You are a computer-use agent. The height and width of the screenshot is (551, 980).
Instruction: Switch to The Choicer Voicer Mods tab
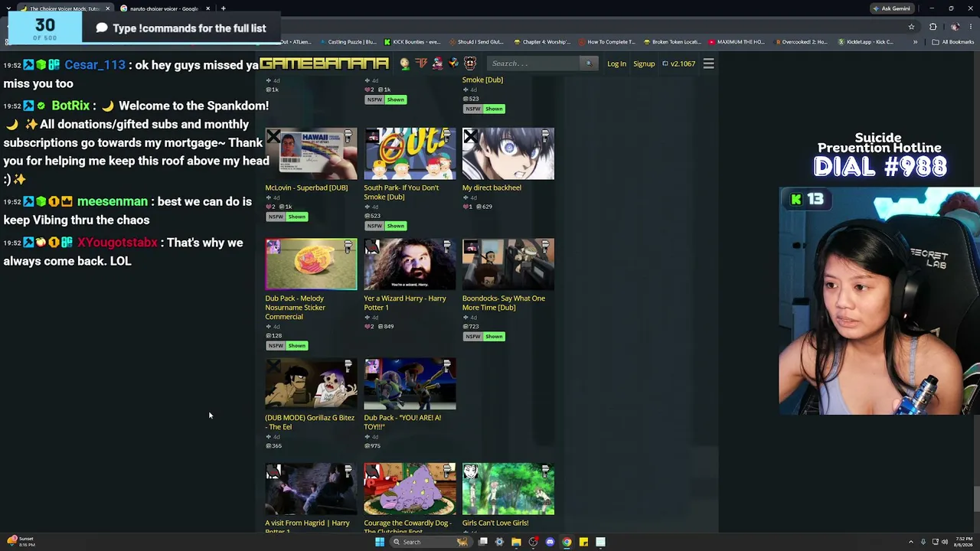(64, 8)
